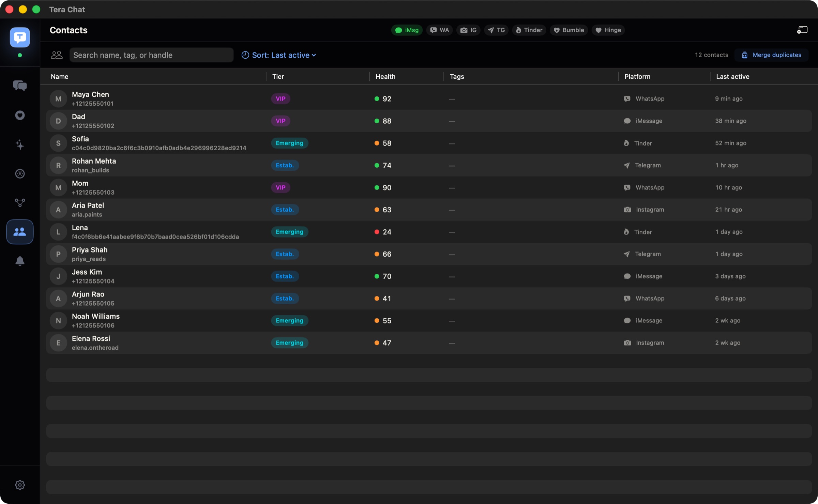Open the sparkle AI sidebar icon
The image size is (818, 504).
pyautogui.click(x=20, y=144)
